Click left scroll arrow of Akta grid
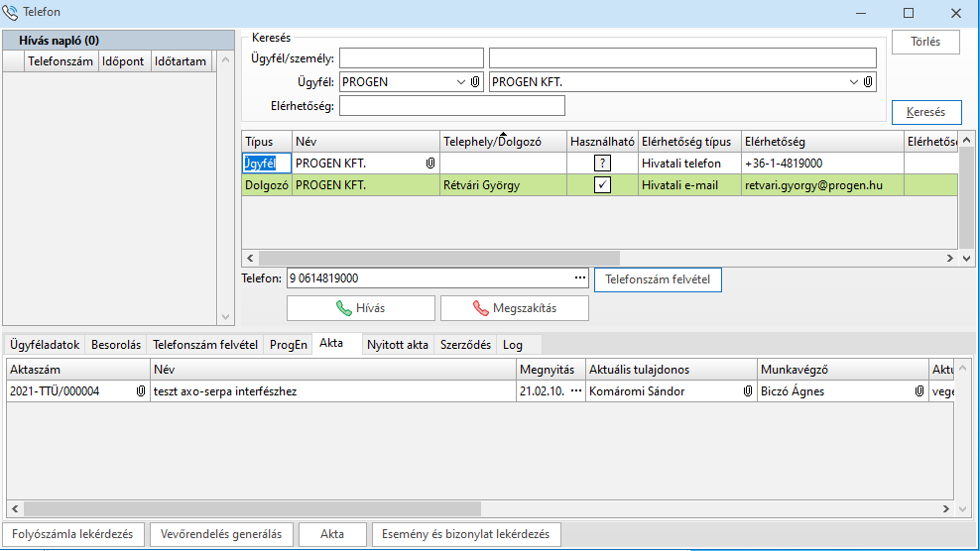The image size is (980, 551). pos(15,508)
